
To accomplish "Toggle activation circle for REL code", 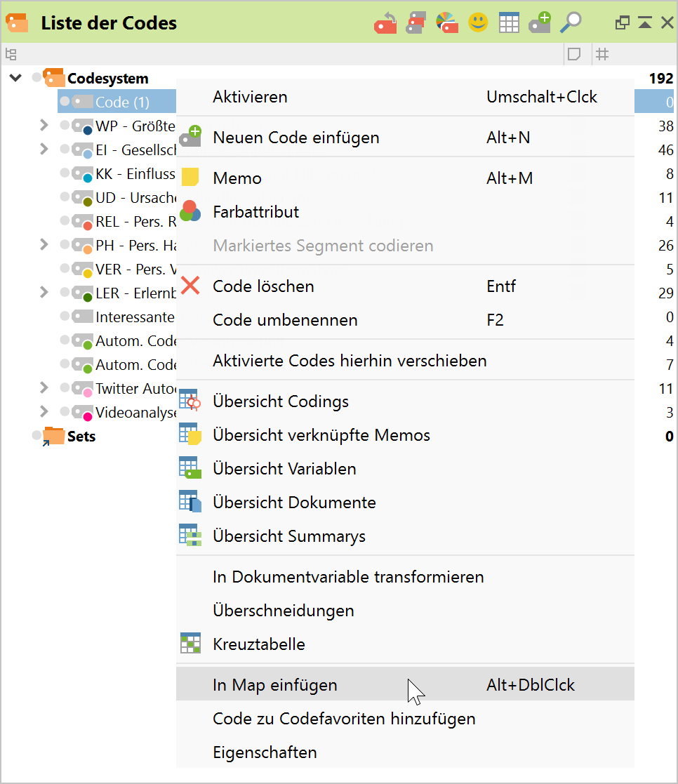I will click(x=65, y=220).
